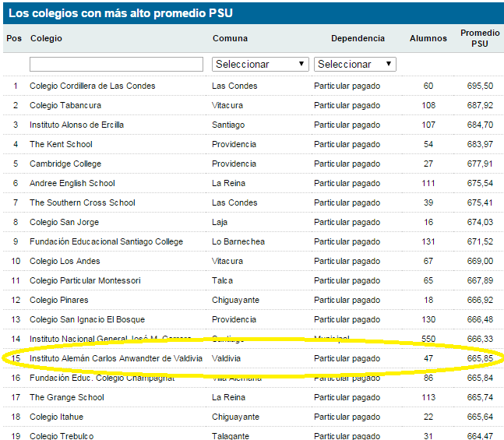This screenshot has width=504, height=440.
Task: Click the Colegio name filter input field
Action: pyautogui.click(x=116, y=65)
